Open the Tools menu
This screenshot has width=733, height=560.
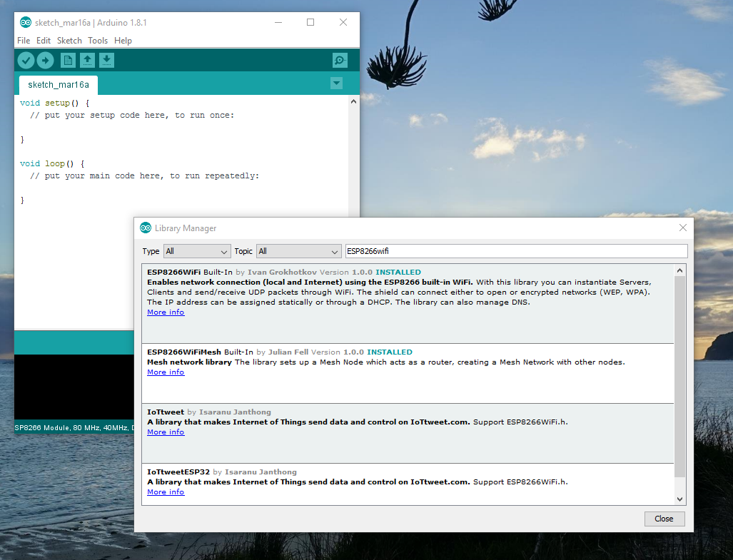[98, 41]
